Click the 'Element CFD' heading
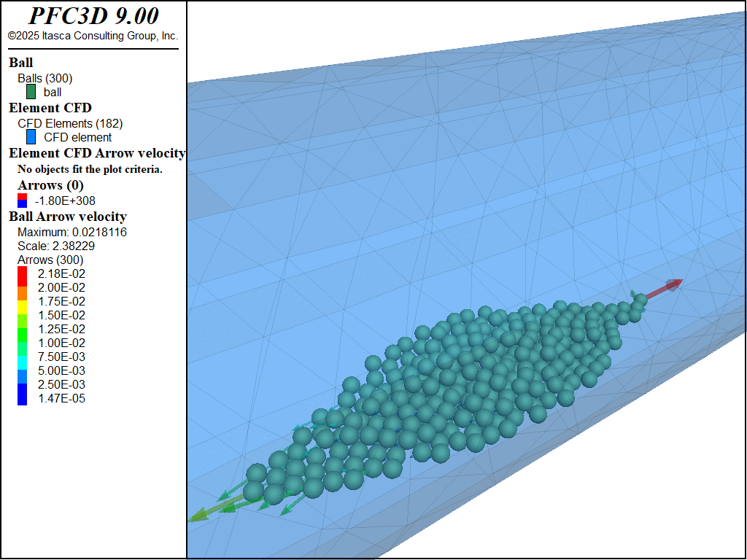The image size is (747, 560). [x=50, y=108]
